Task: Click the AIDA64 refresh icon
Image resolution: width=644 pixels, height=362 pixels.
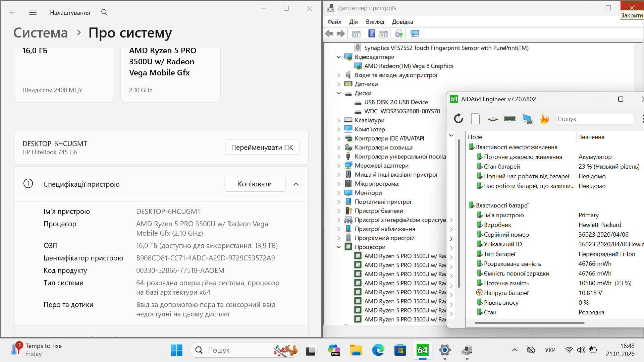Action: pos(458,119)
